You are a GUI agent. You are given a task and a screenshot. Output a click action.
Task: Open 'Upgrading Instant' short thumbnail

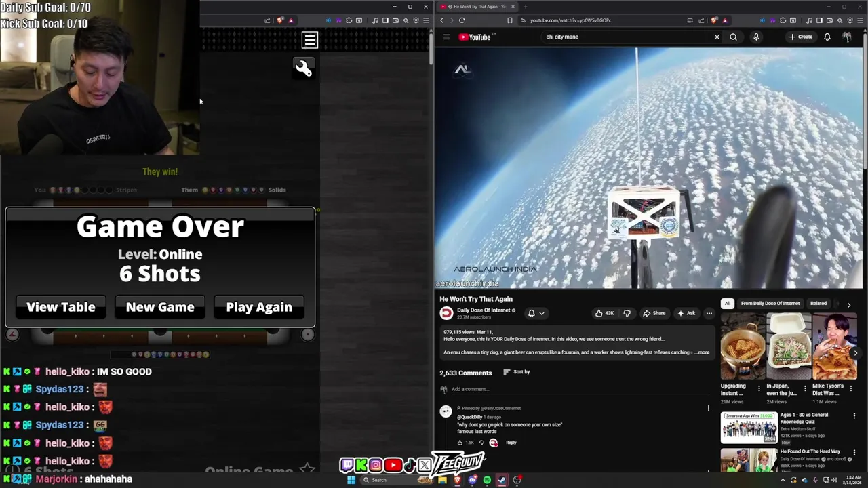[x=743, y=346]
